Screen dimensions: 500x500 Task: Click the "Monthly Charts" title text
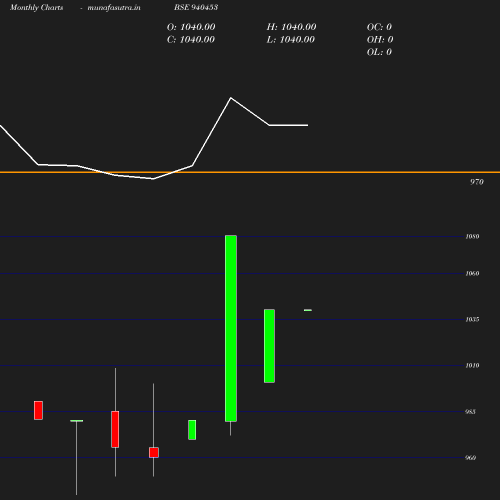pos(37,8)
